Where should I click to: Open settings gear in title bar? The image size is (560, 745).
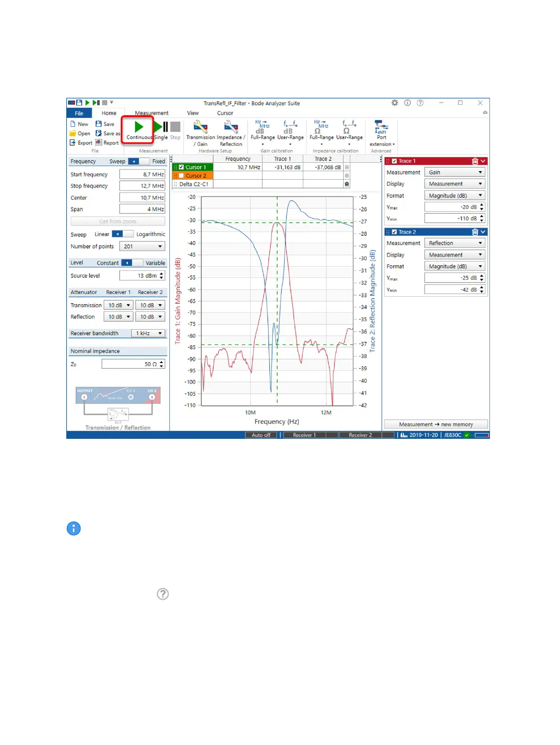tap(394, 103)
